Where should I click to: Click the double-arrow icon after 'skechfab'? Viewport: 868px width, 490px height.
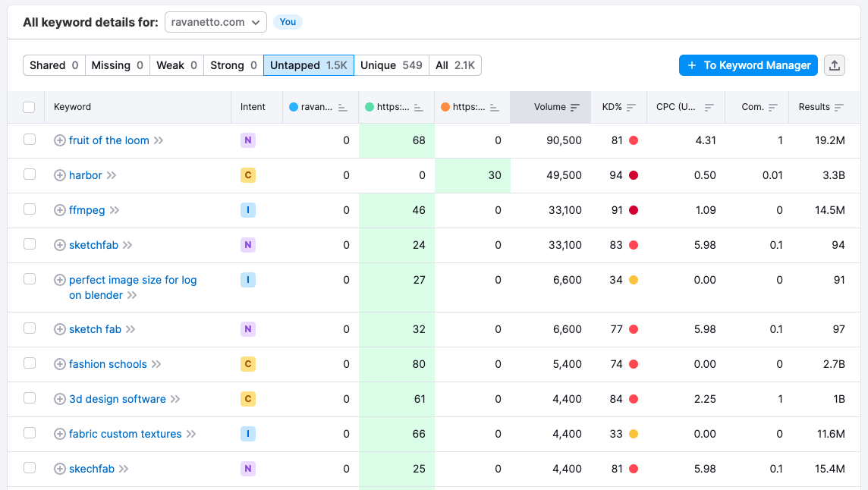click(124, 469)
